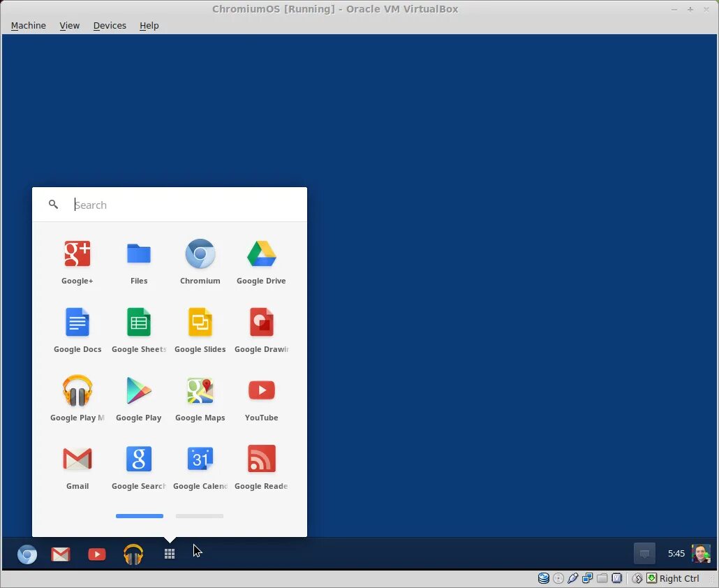Launch Google Reader
The image size is (719, 588).
261,459
